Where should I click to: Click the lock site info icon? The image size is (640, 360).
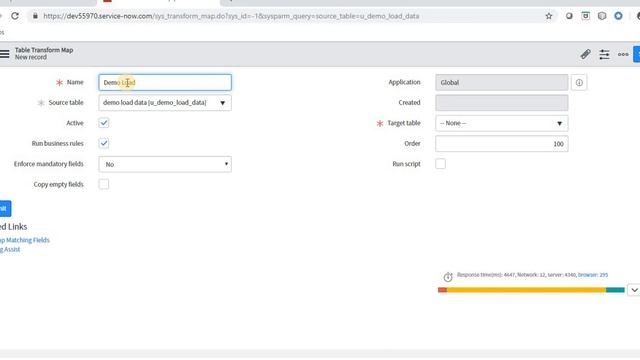point(35,16)
